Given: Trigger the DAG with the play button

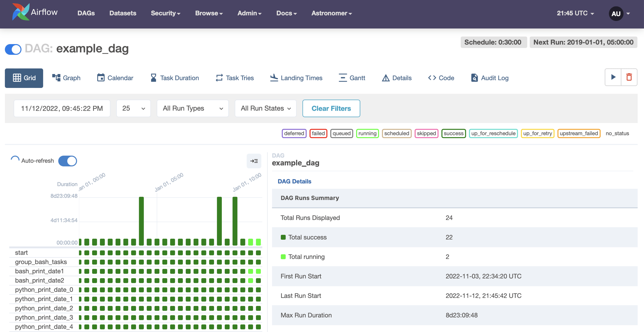Looking at the screenshot, I should (x=613, y=77).
